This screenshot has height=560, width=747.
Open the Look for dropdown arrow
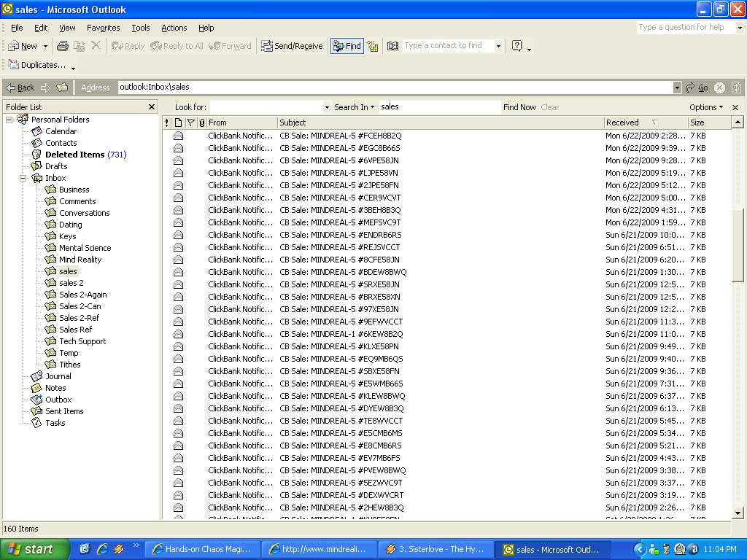click(327, 108)
